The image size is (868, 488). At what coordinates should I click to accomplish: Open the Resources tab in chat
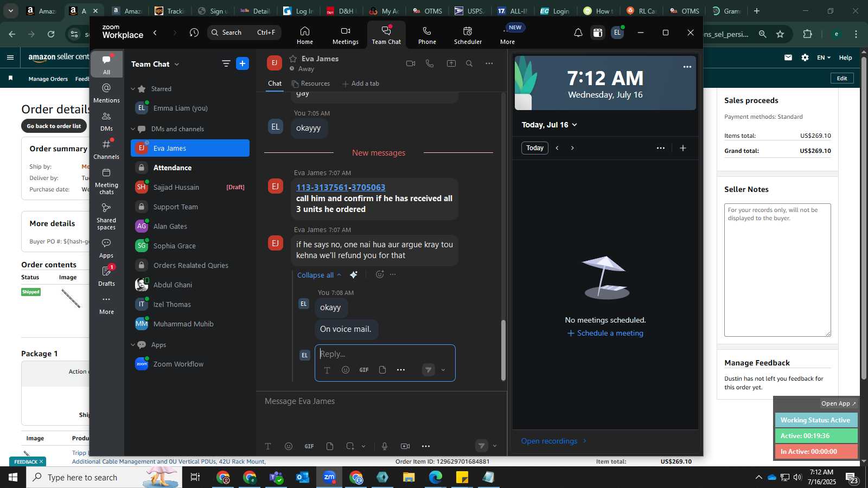(x=310, y=84)
